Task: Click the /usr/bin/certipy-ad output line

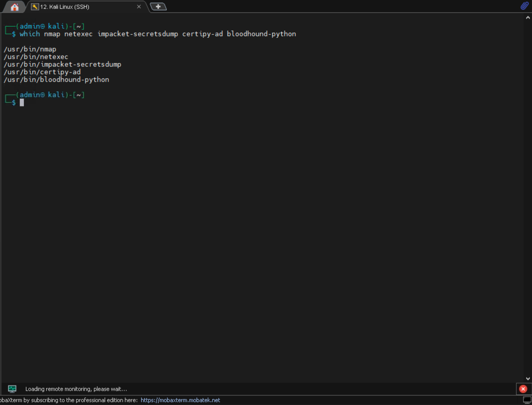Action: 42,72
